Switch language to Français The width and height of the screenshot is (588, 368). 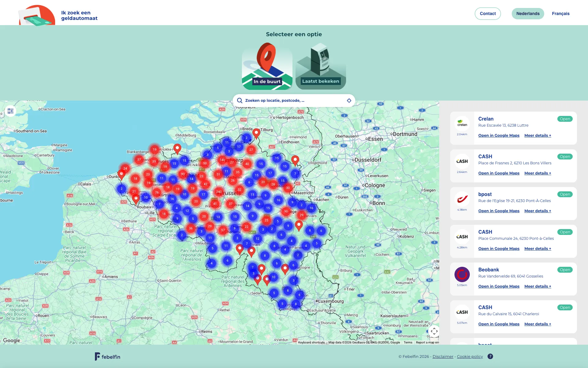(x=561, y=13)
